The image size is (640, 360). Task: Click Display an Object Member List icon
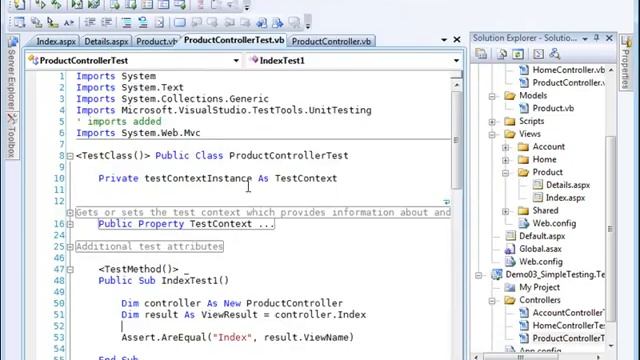[x=19, y=22]
